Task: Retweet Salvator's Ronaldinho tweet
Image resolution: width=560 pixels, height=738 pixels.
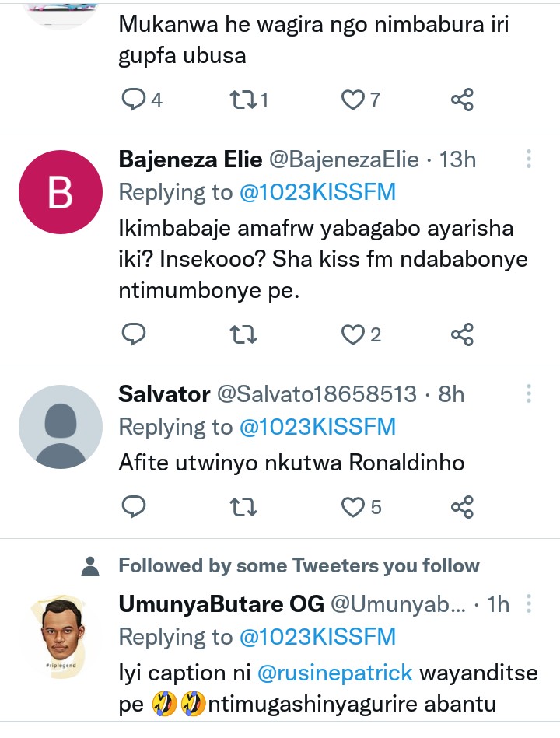Action: (x=244, y=507)
